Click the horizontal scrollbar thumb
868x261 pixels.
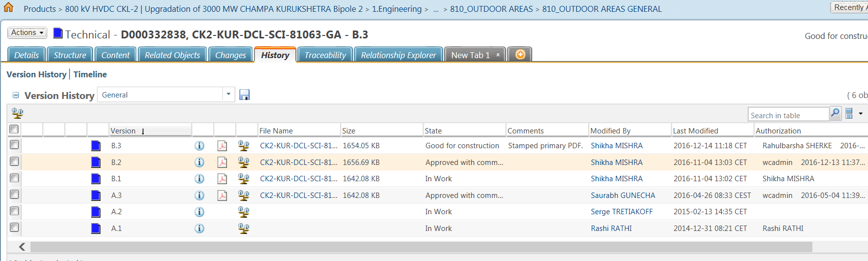point(421,247)
